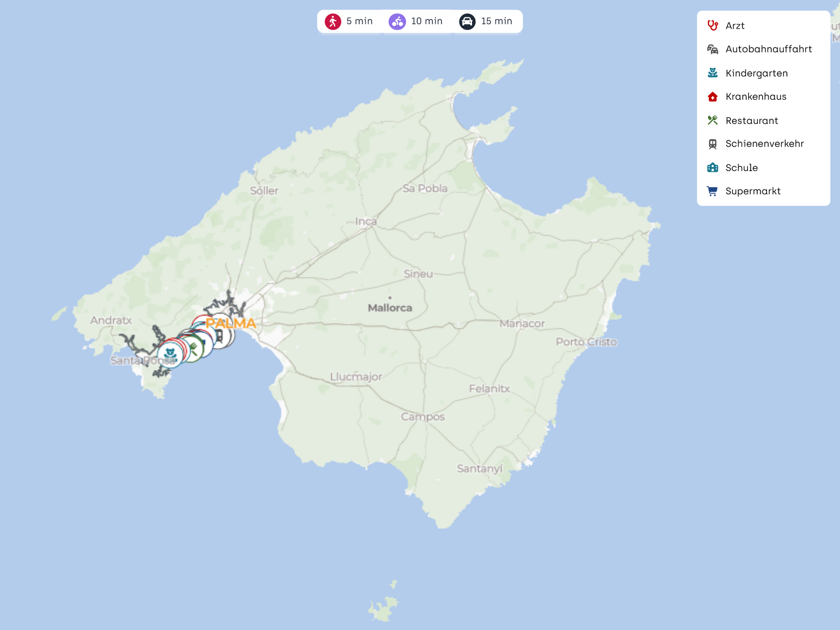Click the cycling 10 min icon
Screen dimensions: 840x630
coord(397,21)
